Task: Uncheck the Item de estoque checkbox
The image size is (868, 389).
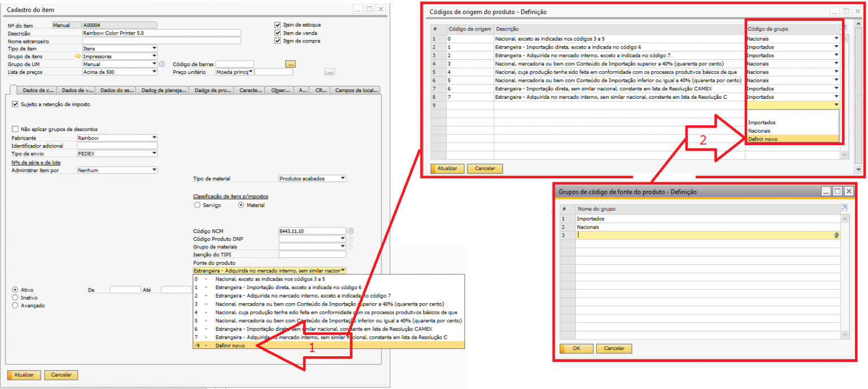Action: (x=277, y=25)
